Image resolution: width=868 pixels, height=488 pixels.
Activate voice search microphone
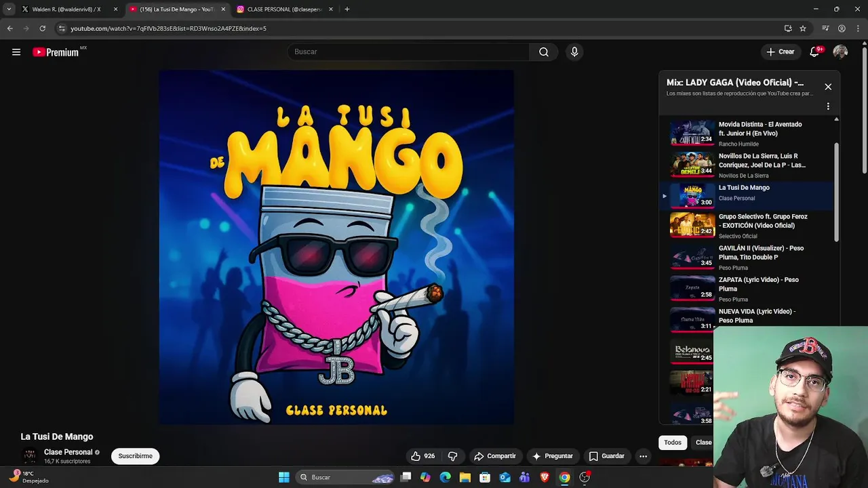(574, 52)
